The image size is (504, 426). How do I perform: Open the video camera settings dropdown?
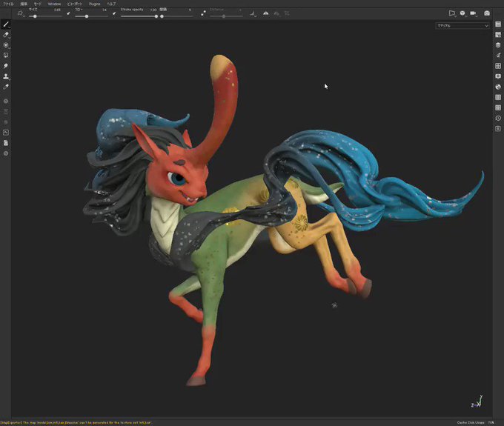coord(473,13)
